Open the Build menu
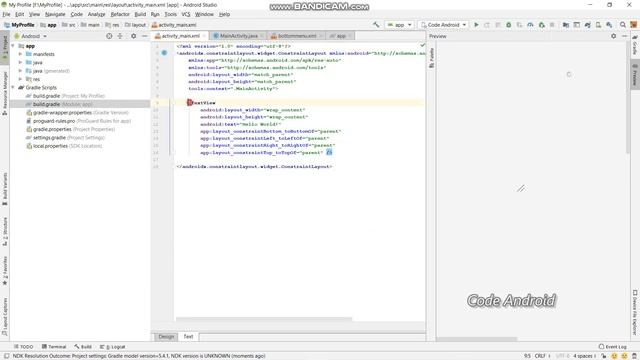The height and width of the screenshot is (360, 640). [x=140, y=14]
